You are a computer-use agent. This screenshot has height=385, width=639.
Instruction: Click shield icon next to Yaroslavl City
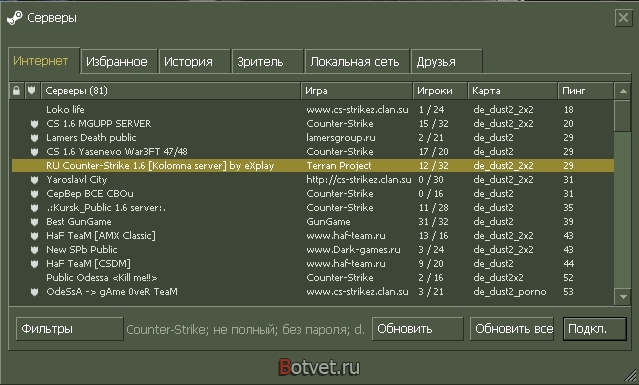35,180
